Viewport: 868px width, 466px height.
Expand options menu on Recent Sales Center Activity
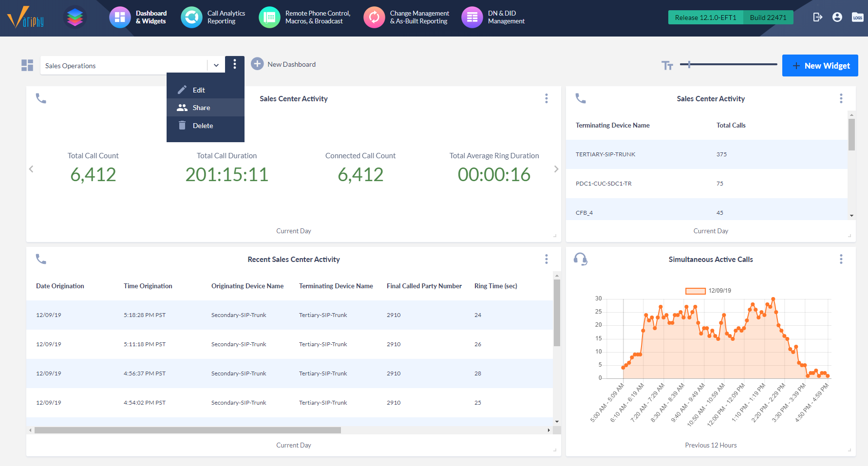(546, 259)
